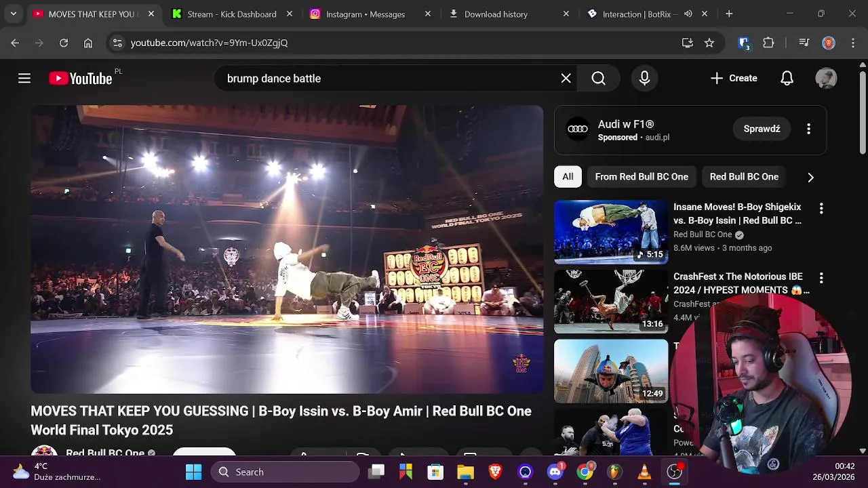Open OBS Studio from taskbar
This screenshot has height=488, width=868.
click(674, 472)
